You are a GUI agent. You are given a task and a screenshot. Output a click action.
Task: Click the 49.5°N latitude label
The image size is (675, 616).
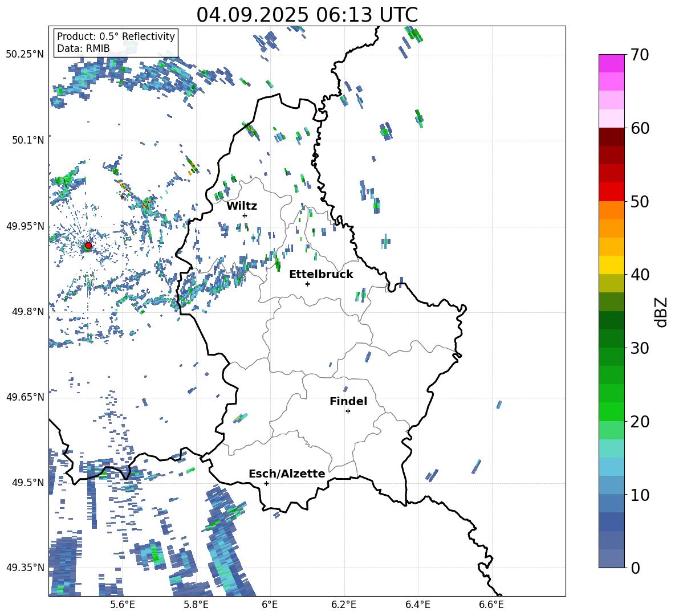(28, 482)
